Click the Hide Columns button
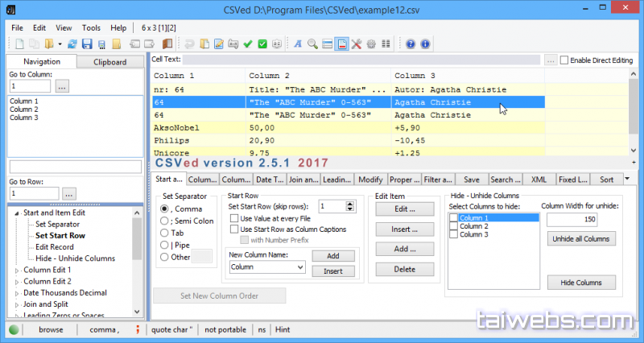Image resolution: width=644 pixels, height=343 pixels. pyautogui.click(x=581, y=283)
